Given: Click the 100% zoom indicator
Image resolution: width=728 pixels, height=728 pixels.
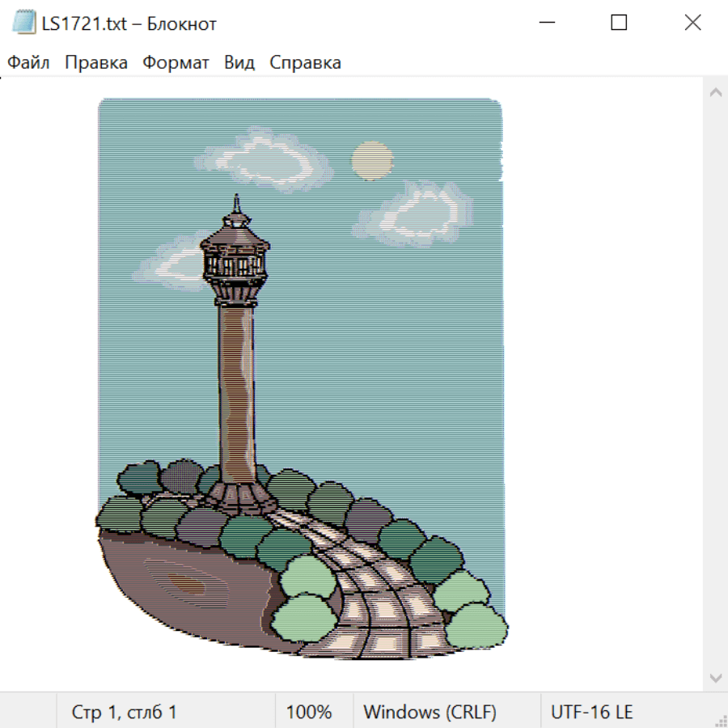Looking at the screenshot, I should 309,713.
